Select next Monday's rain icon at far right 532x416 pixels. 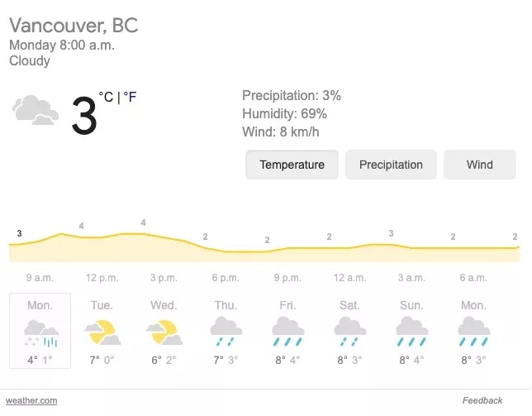473,332
